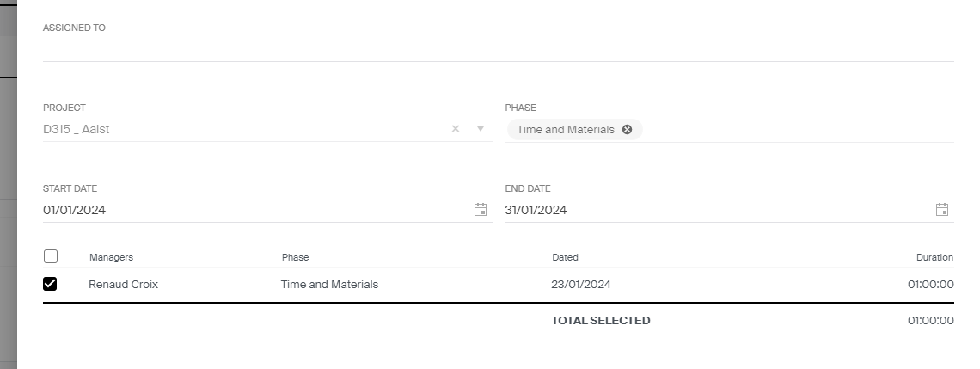Expand the Project dropdown arrow

pyautogui.click(x=481, y=129)
